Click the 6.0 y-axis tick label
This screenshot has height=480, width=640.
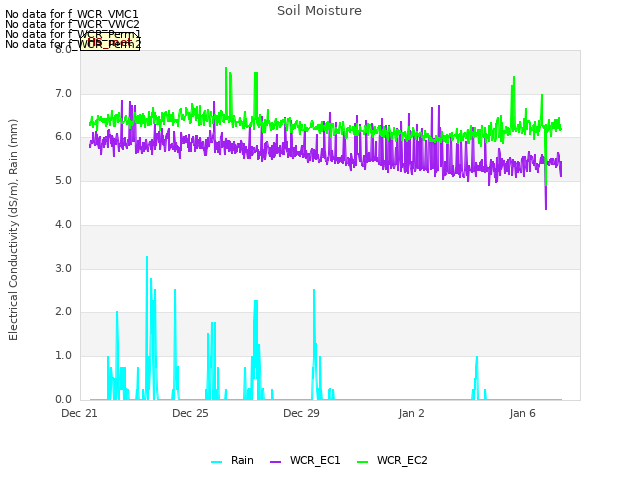[63, 137]
